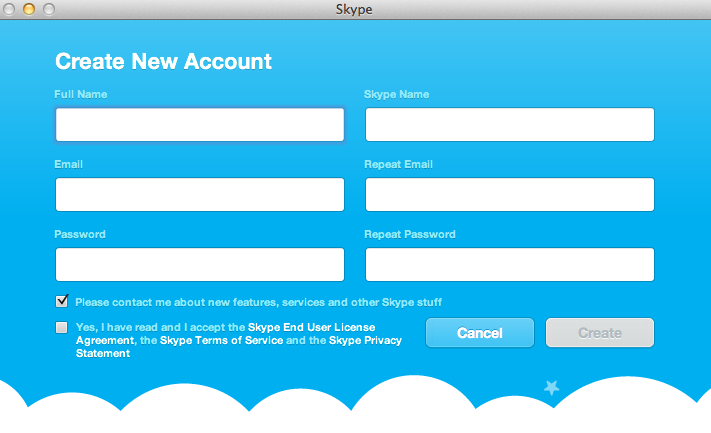Screen dimensions: 711x433
Task: Click the contact me about new features text
Action: click(x=258, y=302)
